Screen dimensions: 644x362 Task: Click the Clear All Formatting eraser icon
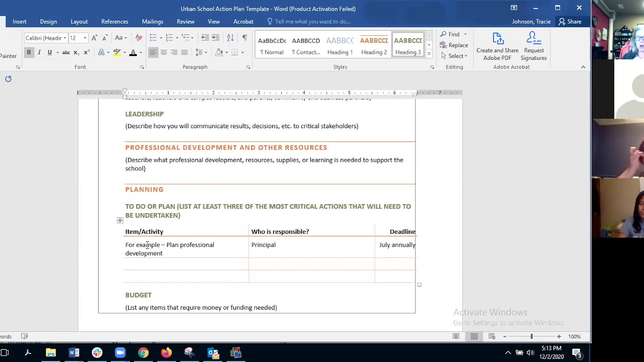(139, 38)
